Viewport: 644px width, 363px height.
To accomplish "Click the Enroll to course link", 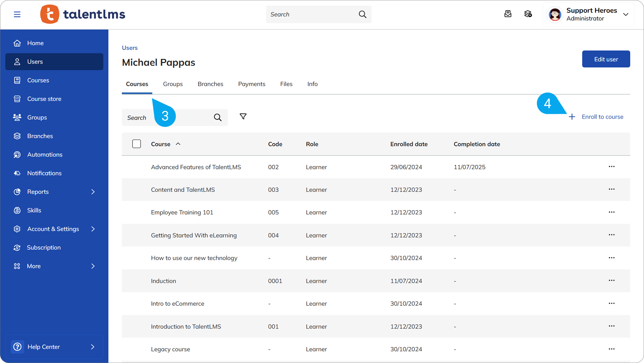I will [602, 117].
